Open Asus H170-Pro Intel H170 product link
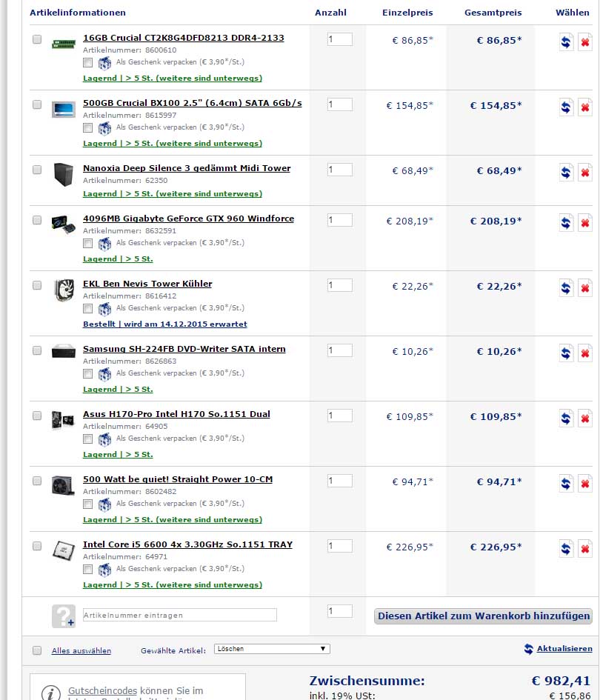 [x=176, y=414]
